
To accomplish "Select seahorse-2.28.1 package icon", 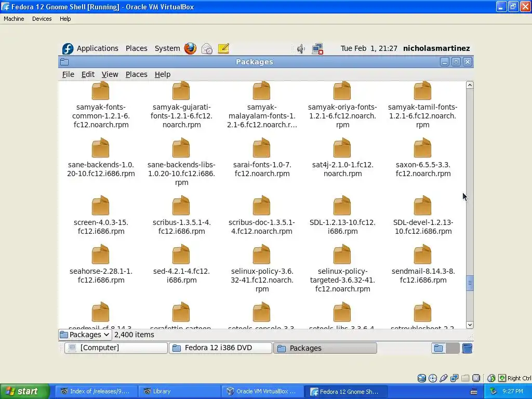I will [x=100, y=255].
